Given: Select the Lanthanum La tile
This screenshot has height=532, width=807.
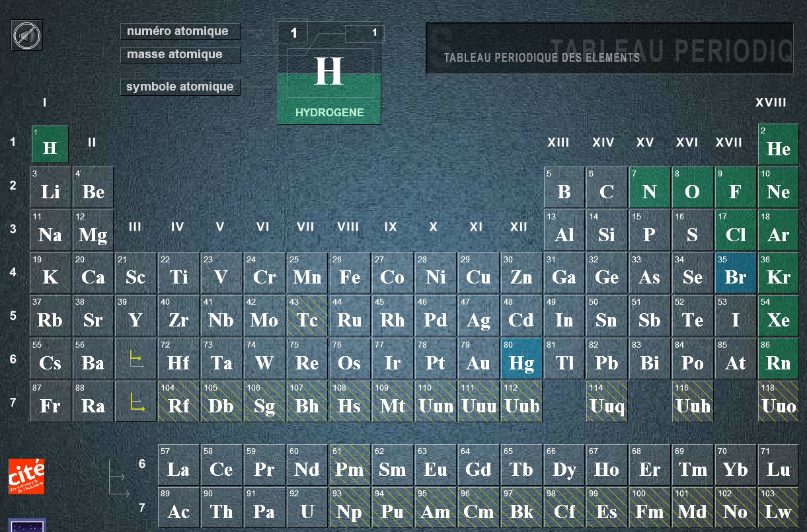Looking at the screenshot, I should tap(178, 465).
